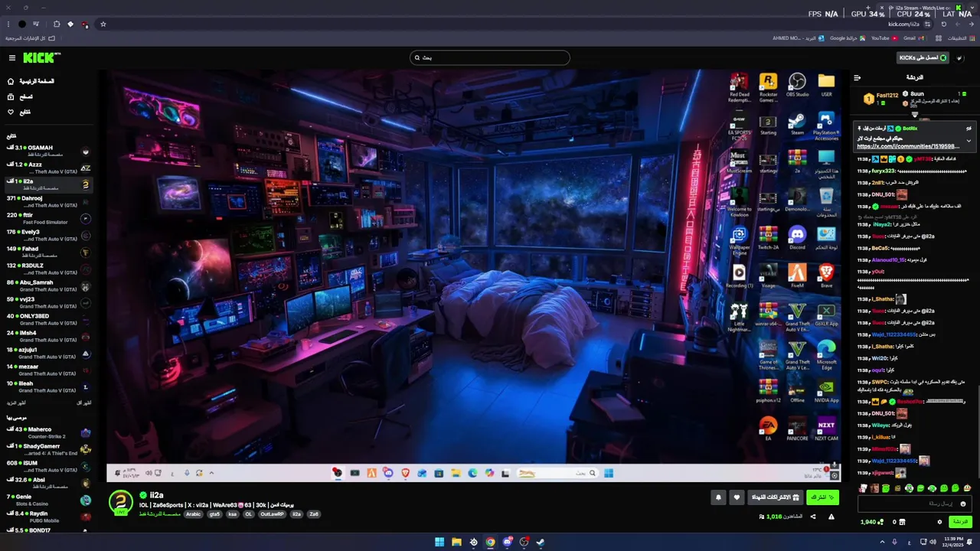
Task: Open volume control in system tray
Action: coord(932,542)
